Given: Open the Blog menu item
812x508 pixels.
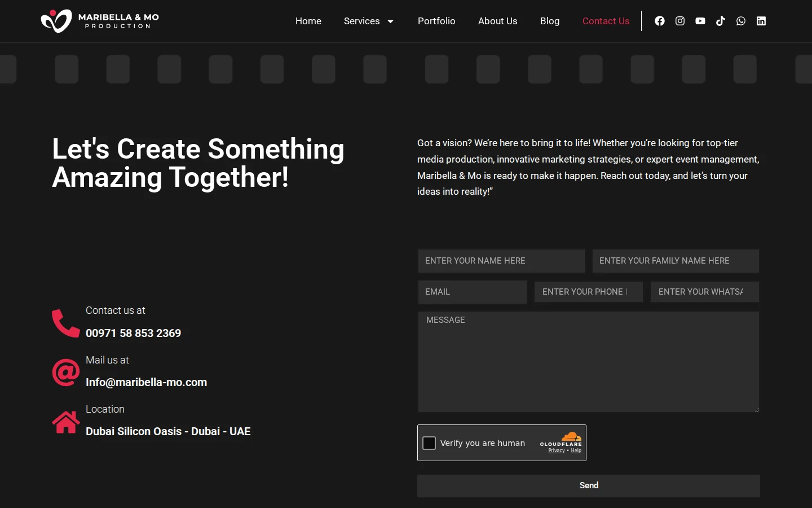Looking at the screenshot, I should click(x=550, y=21).
